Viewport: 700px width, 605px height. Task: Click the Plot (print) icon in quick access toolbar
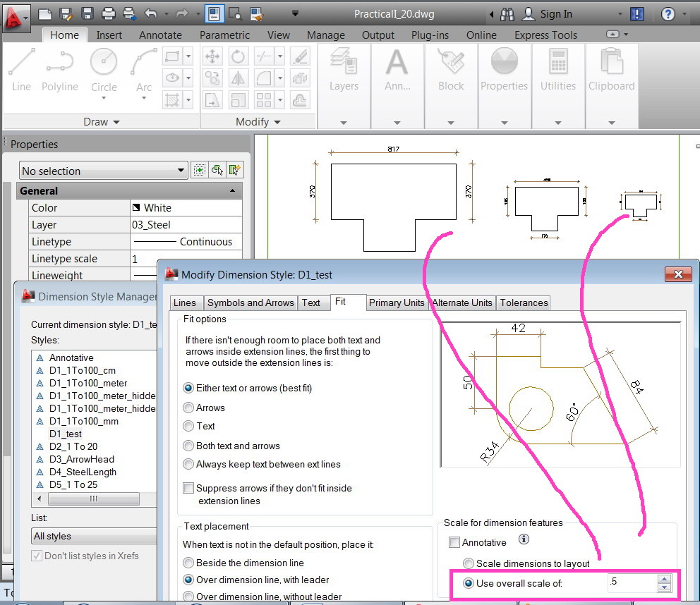(x=108, y=13)
